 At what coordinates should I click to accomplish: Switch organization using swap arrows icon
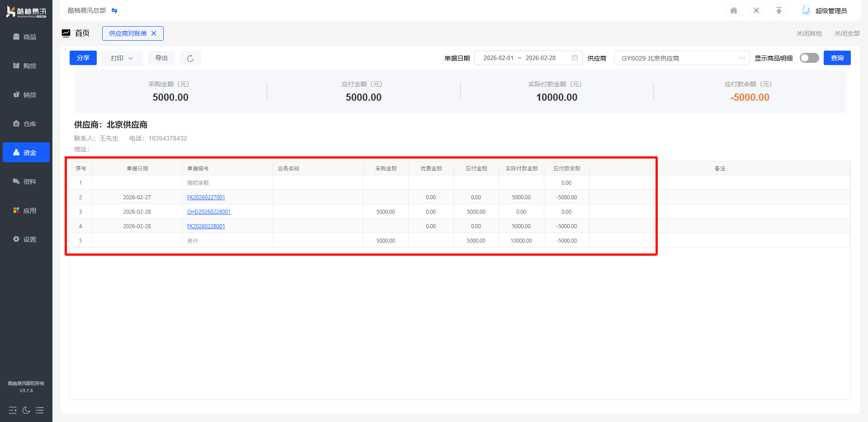[x=114, y=10]
